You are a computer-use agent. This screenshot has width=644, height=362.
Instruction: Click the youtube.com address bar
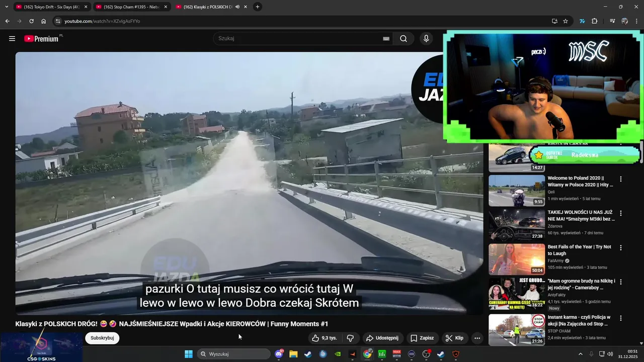click(x=302, y=21)
